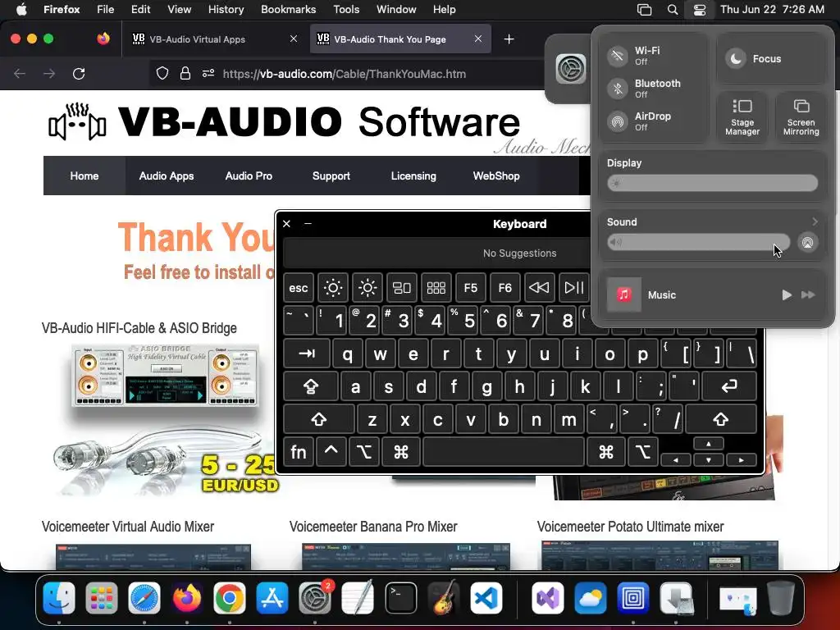
Task: Open the Firefox File menu
Action: pyautogui.click(x=105, y=9)
